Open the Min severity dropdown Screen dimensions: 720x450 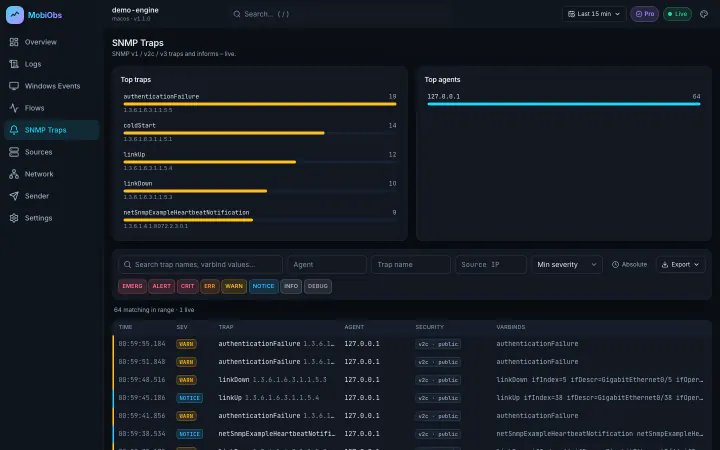tap(567, 264)
